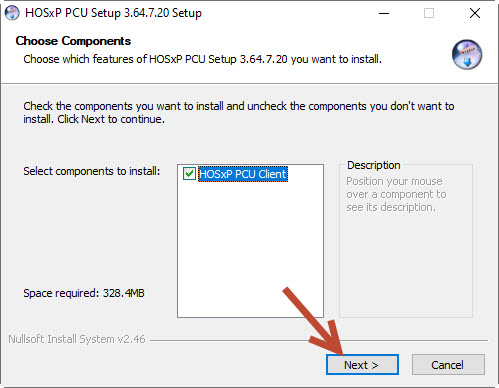Minimize the setup window
The height and width of the screenshot is (388, 499).
pyautogui.click(x=384, y=13)
